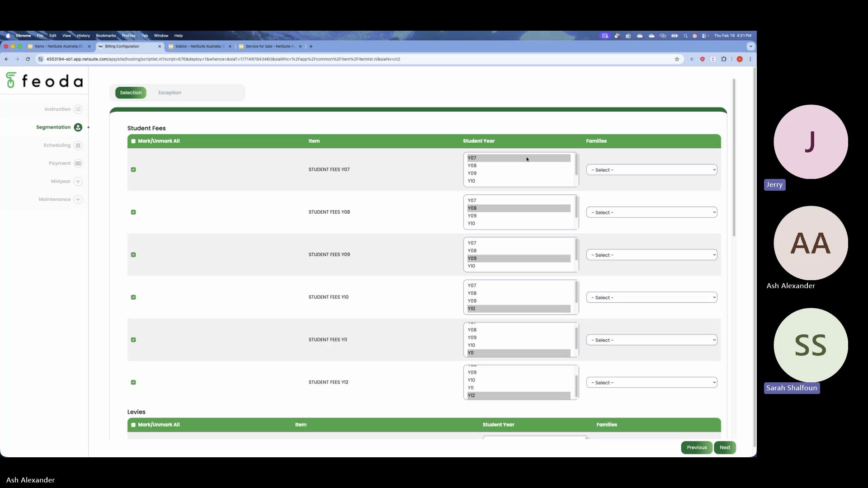Image resolution: width=868 pixels, height=488 pixels.
Task: Uncheck the STUDENT FEES Y07 checkbox
Action: tap(133, 170)
